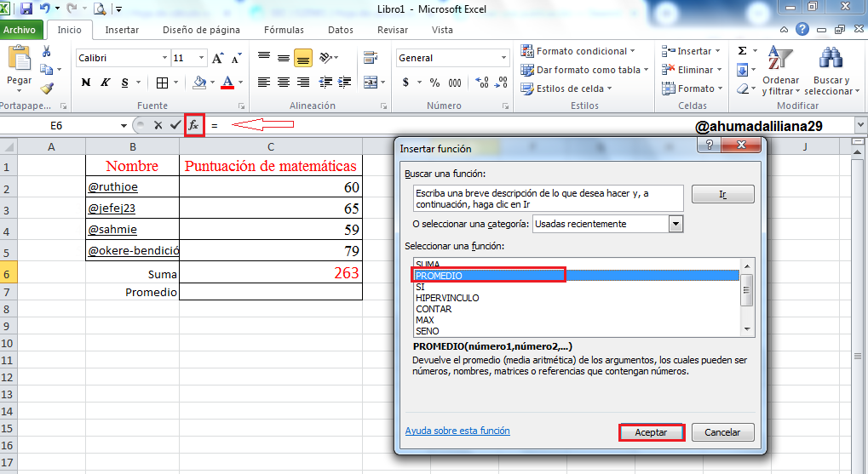Switch to the Diseño de página tab
This screenshot has width=868, height=474.
(x=201, y=30)
